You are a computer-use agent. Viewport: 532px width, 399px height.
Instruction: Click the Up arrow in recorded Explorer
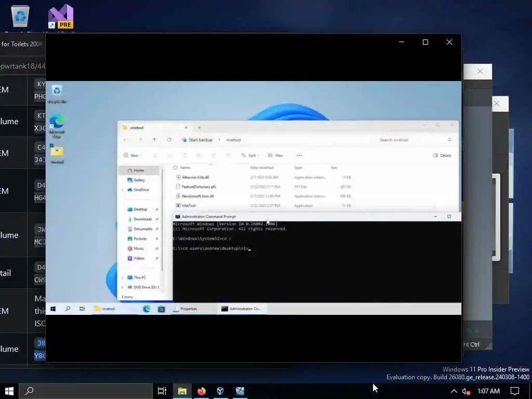pos(154,140)
